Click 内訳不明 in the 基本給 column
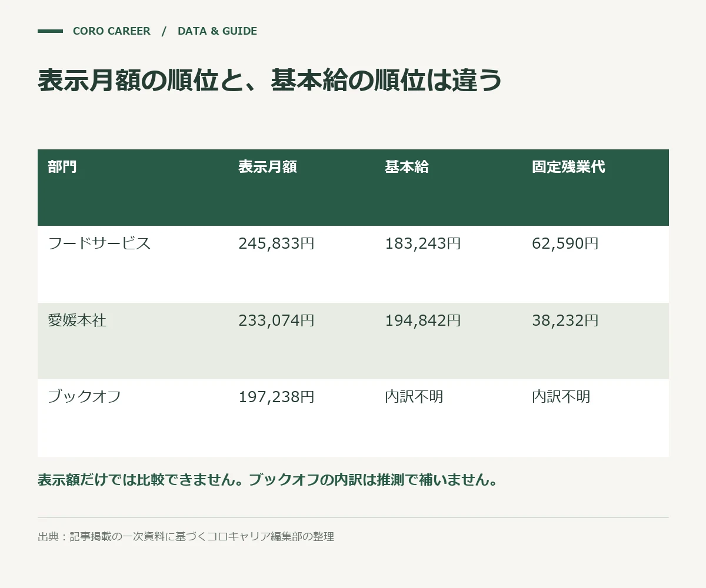 [x=414, y=397]
